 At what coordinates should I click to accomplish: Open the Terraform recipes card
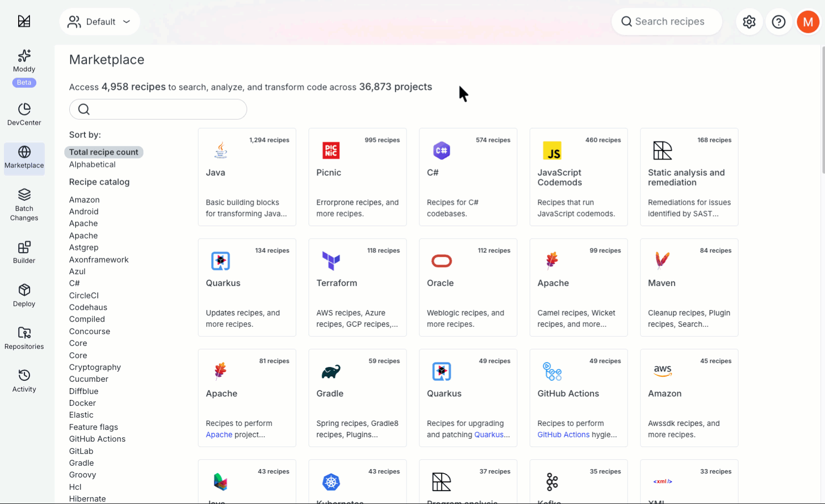tap(357, 287)
